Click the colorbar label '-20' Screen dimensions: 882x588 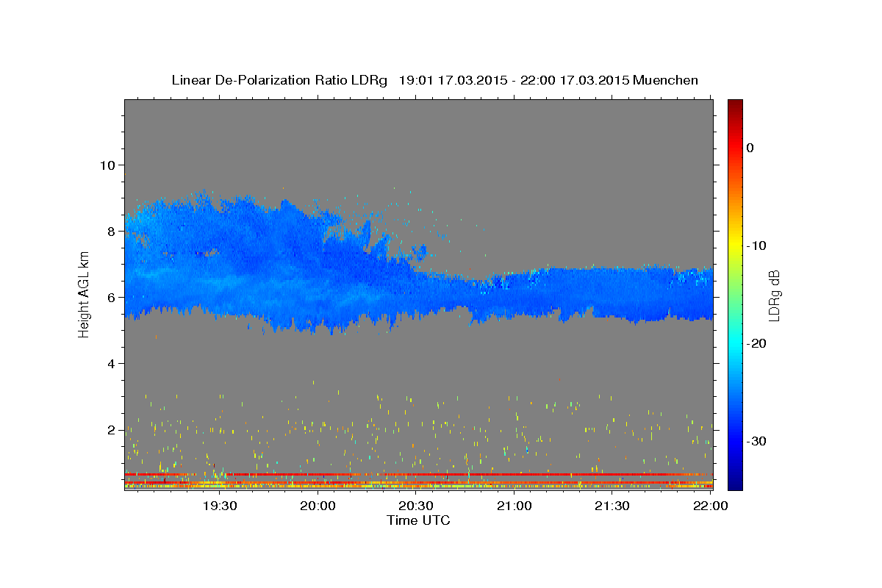point(757,343)
